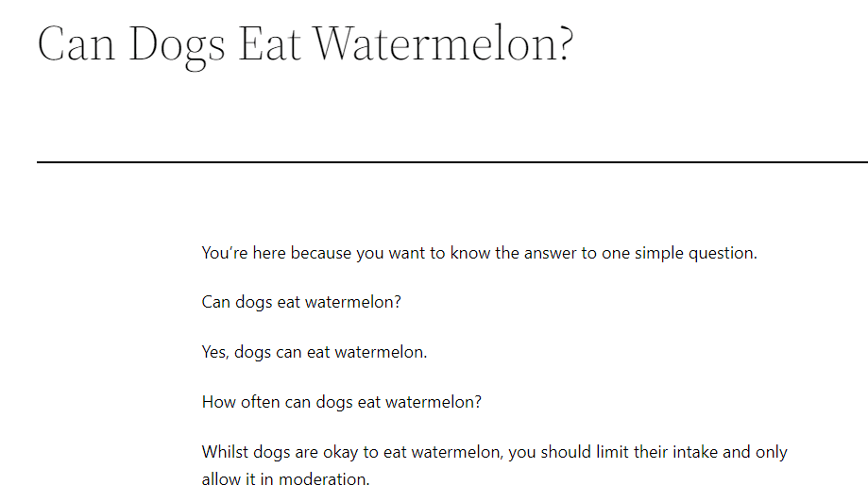The height and width of the screenshot is (502, 868).
Task: Place cursor on the words 'simple question'
Action: click(x=695, y=253)
